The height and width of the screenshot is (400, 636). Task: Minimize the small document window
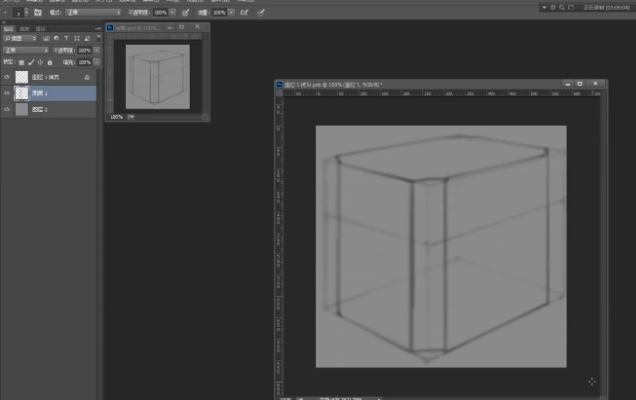pyautogui.click(x=170, y=27)
